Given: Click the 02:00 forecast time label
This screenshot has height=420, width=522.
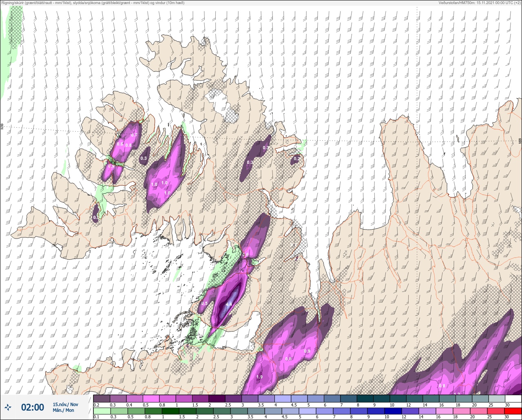Looking at the screenshot, I should point(33,407).
